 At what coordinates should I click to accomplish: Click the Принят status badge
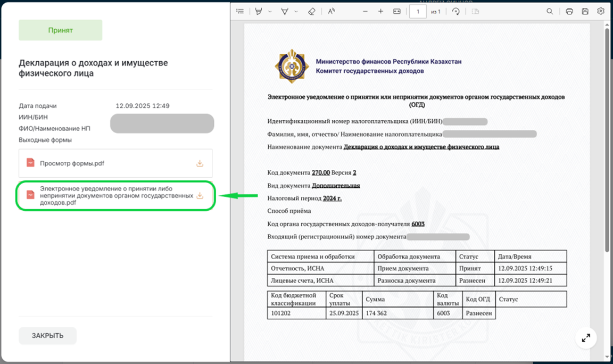click(x=61, y=30)
